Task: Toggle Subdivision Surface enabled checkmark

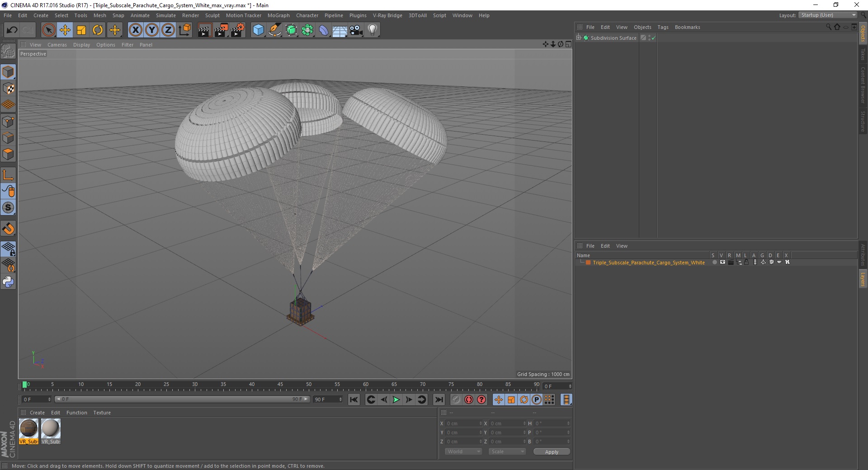Action: (x=653, y=38)
